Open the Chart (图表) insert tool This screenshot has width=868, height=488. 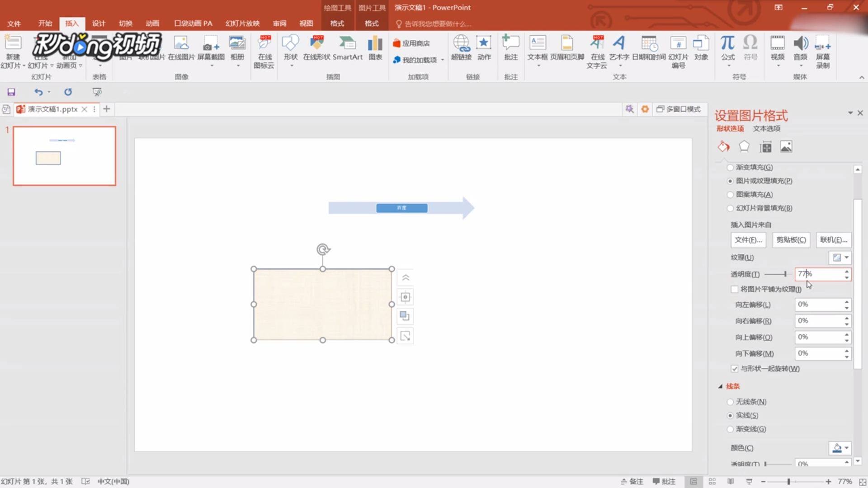375,44
